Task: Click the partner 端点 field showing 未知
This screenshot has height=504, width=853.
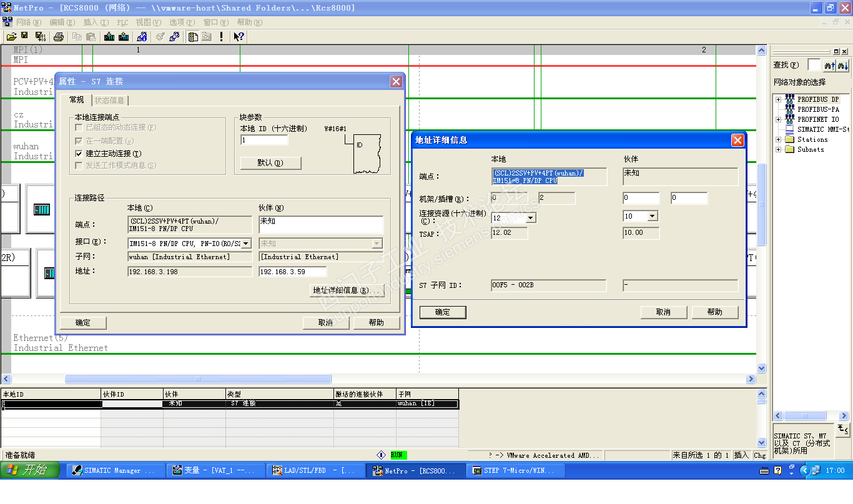Action: click(x=321, y=225)
